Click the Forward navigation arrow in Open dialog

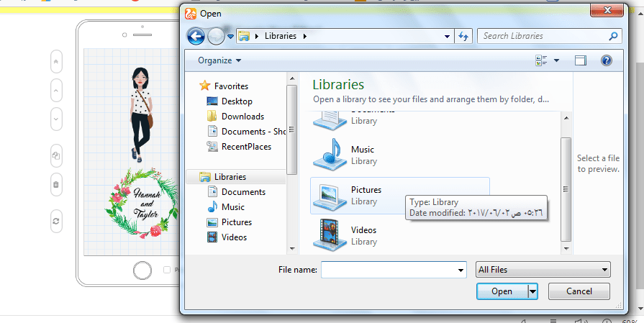[216, 37]
